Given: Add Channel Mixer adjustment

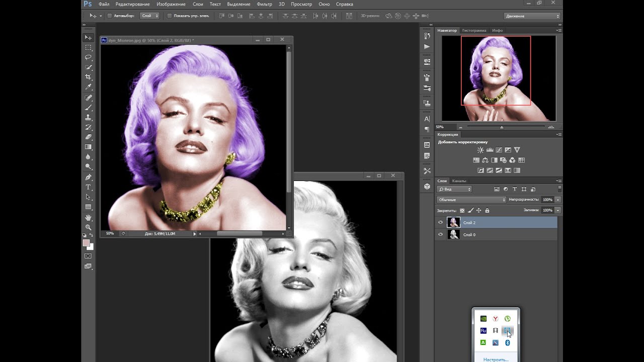Looking at the screenshot, I should pyautogui.click(x=512, y=160).
